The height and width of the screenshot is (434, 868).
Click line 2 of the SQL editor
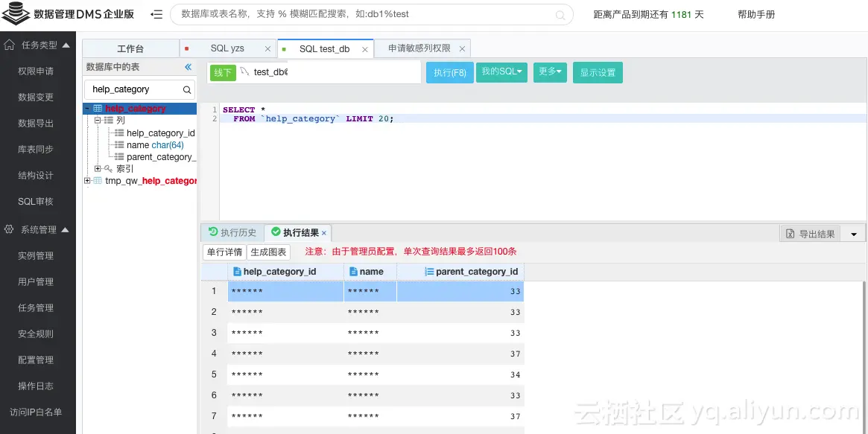click(x=542, y=118)
